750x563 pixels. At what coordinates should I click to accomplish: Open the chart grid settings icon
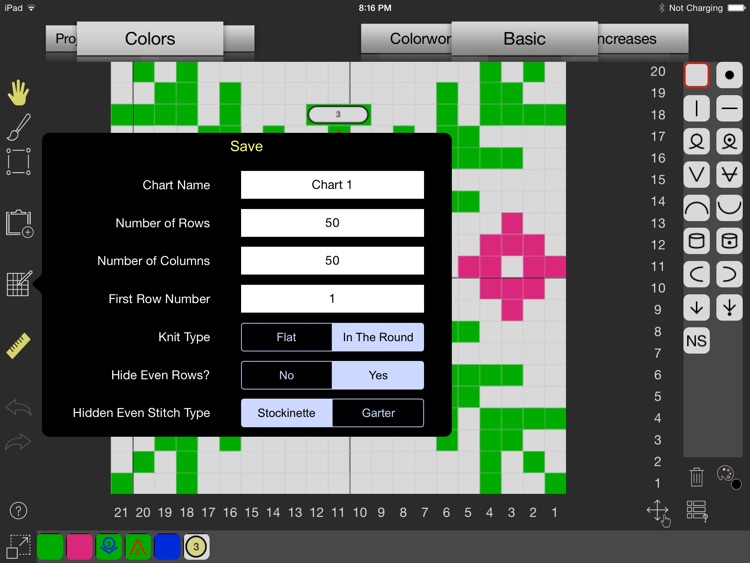(19, 283)
